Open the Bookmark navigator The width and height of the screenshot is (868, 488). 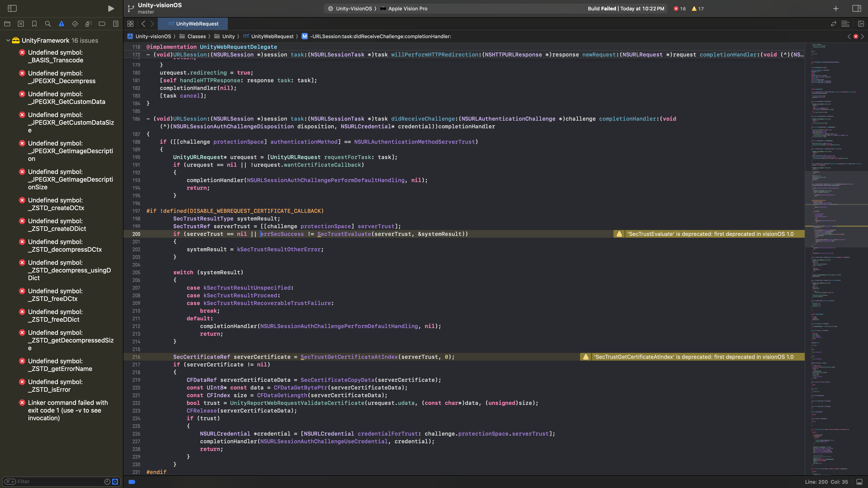34,24
